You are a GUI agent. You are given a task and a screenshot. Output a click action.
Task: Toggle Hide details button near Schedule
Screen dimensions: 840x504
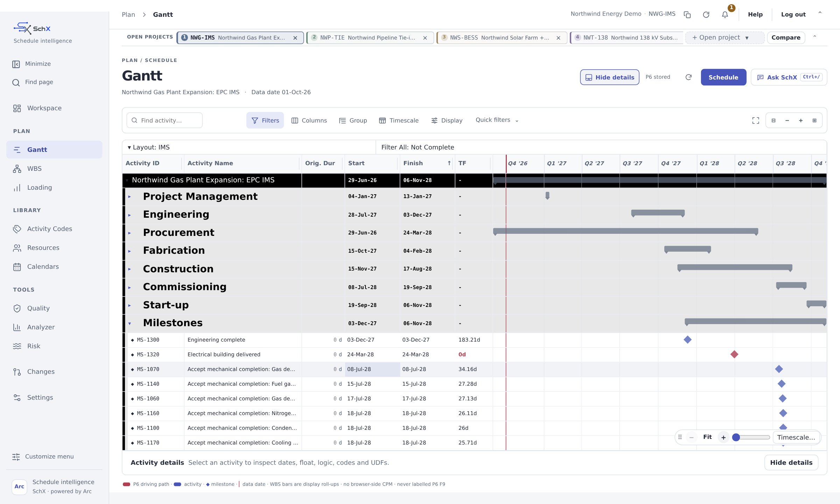610,77
